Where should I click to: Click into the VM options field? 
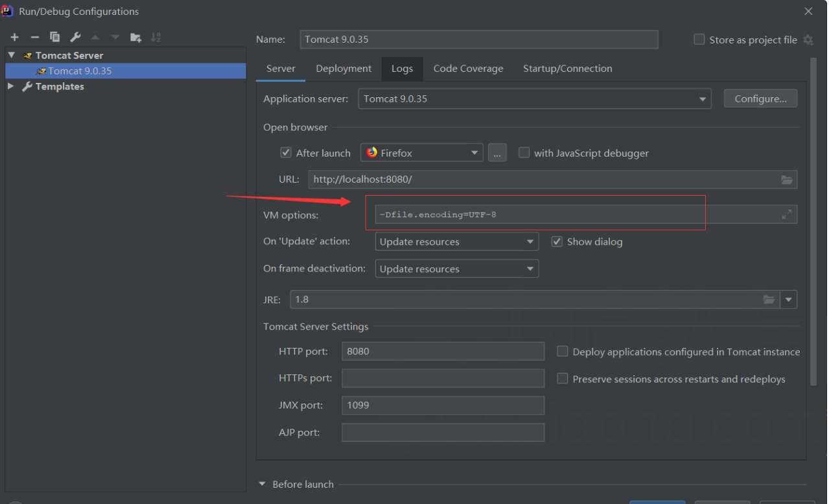(586, 214)
